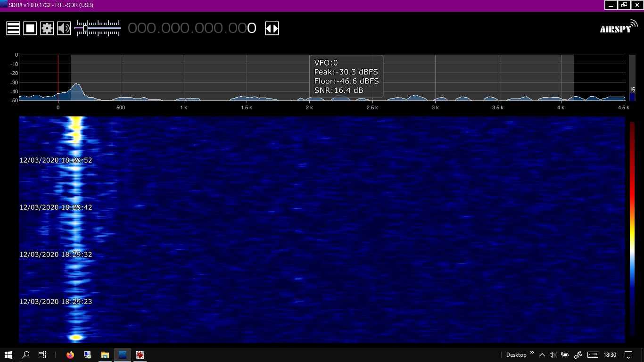Click the last digit of the frequency display

tap(252, 28)
